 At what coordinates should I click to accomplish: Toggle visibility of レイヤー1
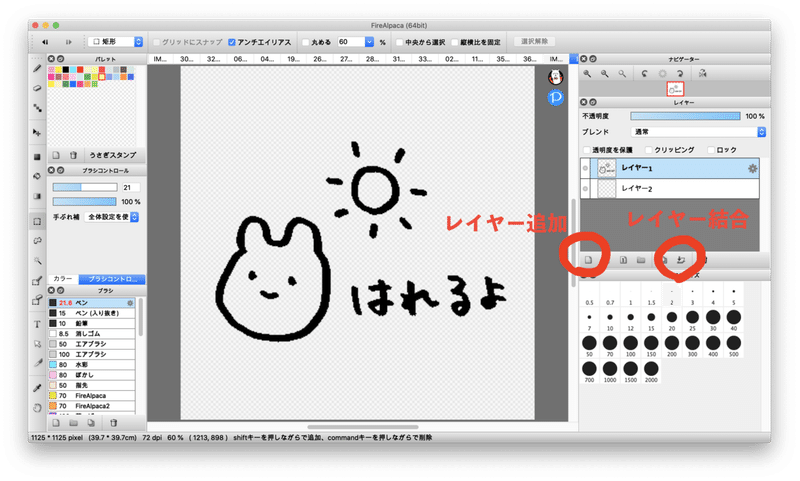click(x=585, y=168)
